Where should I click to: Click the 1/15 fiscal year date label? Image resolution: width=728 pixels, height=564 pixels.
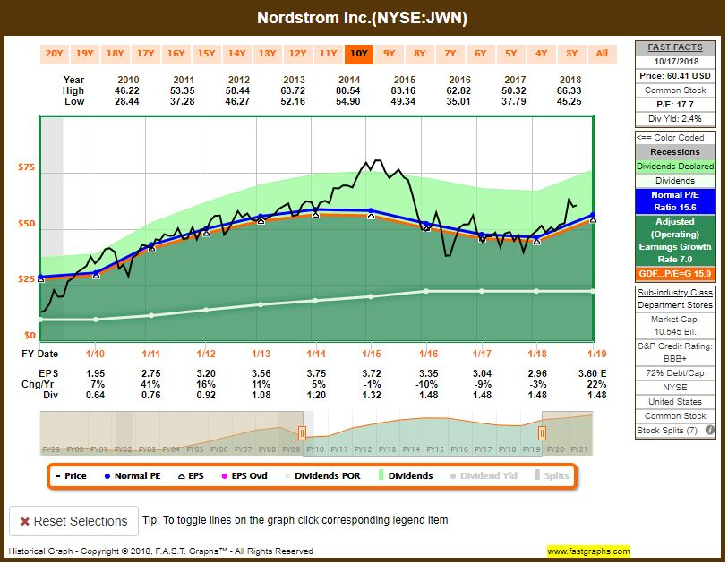click(372, 355)
